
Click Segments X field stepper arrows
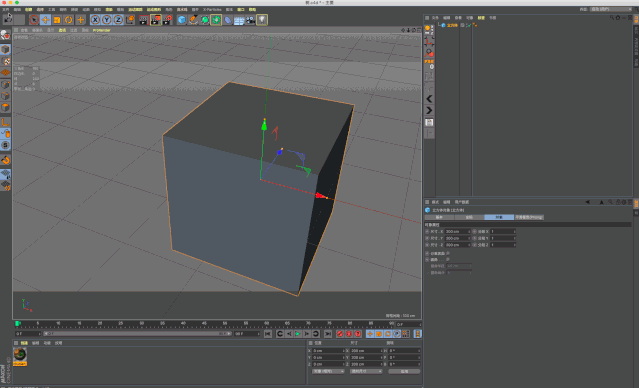(515, 231)
